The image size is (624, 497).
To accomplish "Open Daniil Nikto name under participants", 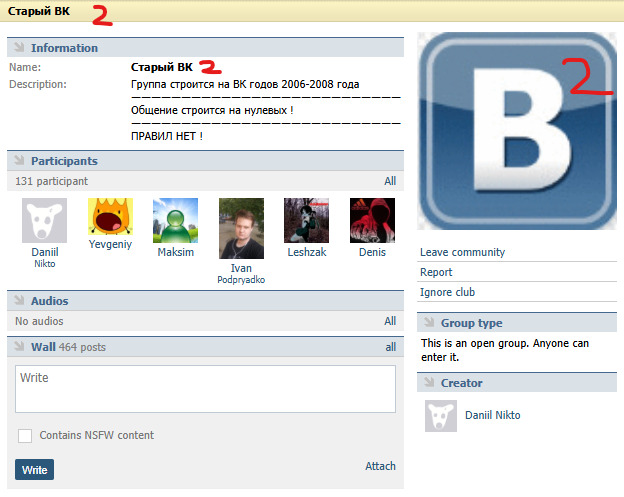I will click(45, 257).
